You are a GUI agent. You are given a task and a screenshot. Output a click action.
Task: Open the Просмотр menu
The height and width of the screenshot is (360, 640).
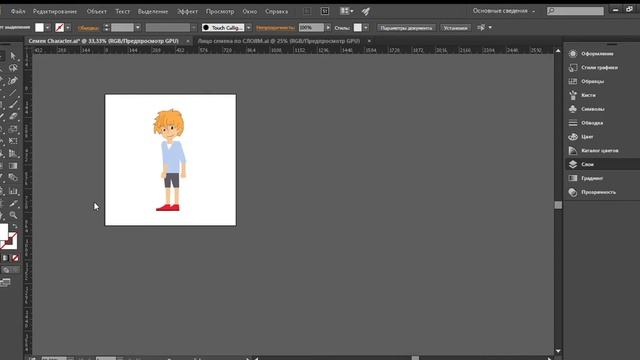click(x=220, y=11)
